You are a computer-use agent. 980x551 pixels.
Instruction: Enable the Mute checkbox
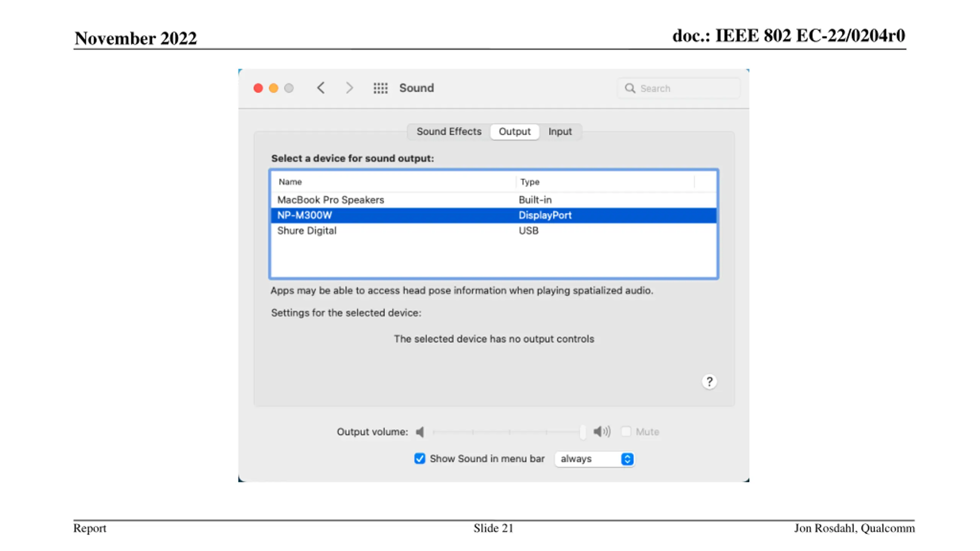(626, 432)
